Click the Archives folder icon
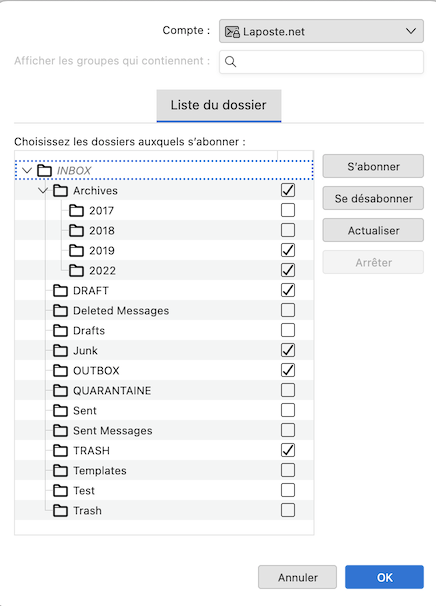This screenshot has height=606, width=436. pos(60,191)
